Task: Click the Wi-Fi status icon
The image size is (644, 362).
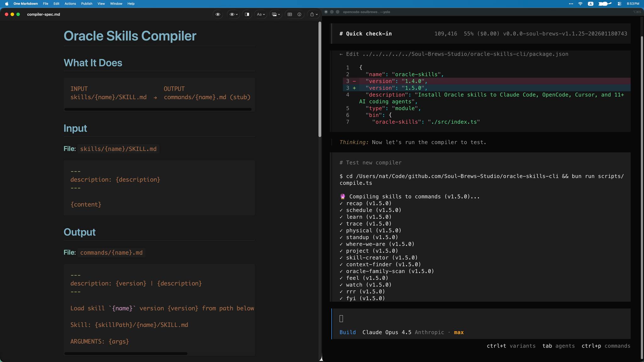Action: tap(580, 4)
